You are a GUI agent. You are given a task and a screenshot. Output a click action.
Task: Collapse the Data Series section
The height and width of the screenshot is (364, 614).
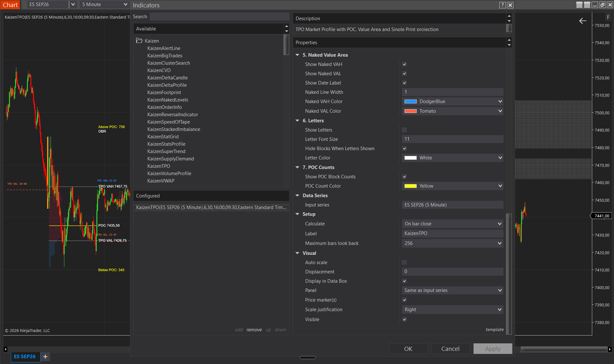coord(298,196)
